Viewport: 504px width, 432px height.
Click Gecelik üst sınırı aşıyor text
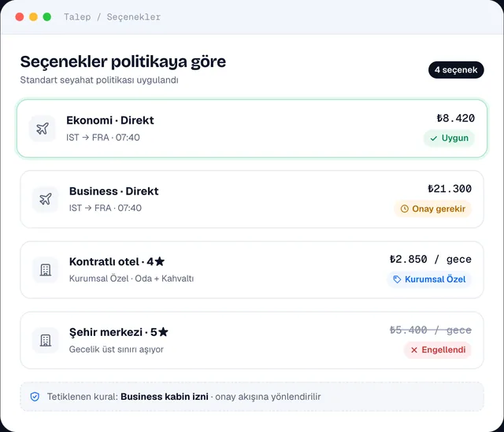116,349
